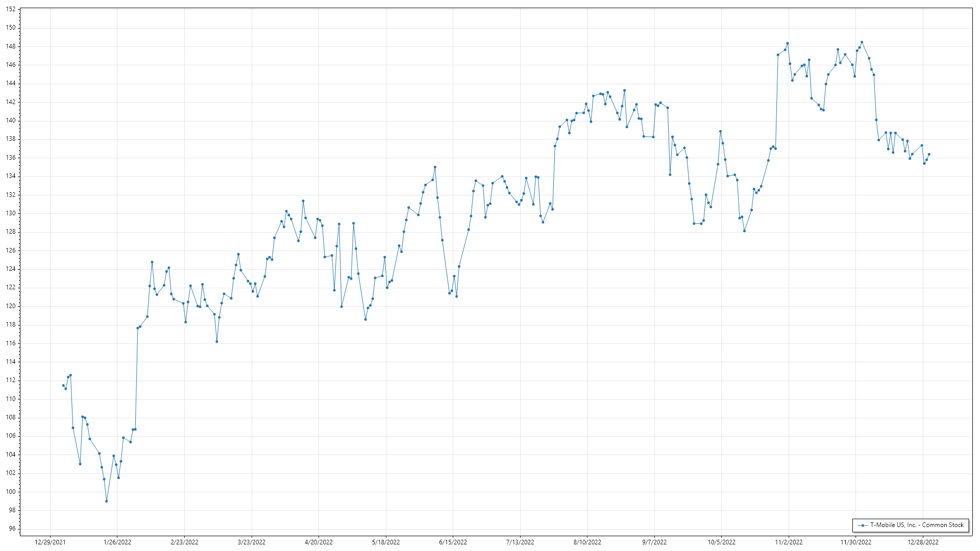The width and height of the screenshot is (980, 551).
Task: Click the 11/2/2022 x-axis date label
Action: point(789,542)
